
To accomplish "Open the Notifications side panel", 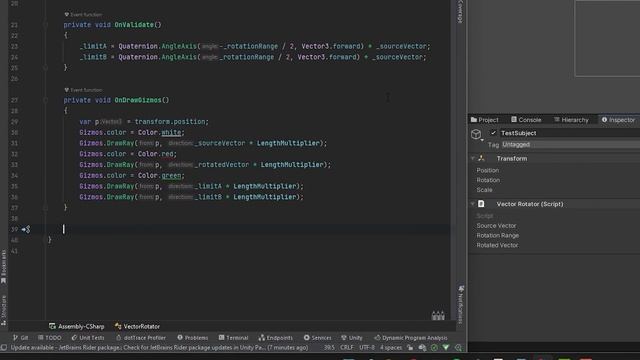I will tap(461, 304).
